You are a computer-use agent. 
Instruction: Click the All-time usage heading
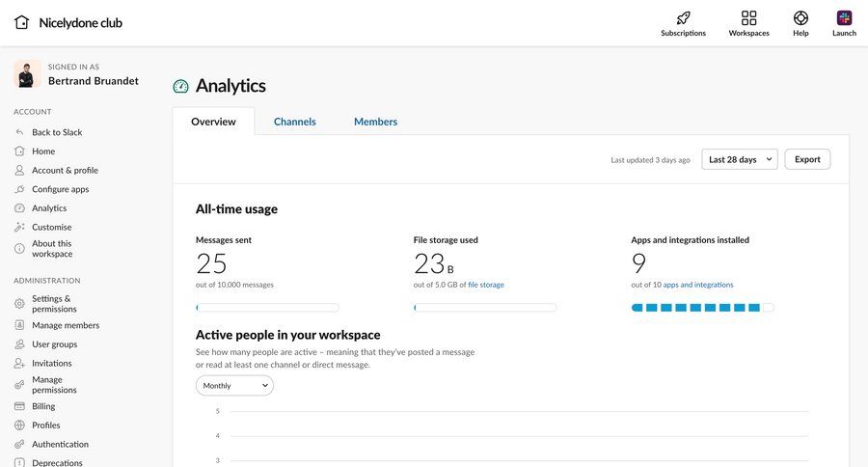(x=236, y=208)
